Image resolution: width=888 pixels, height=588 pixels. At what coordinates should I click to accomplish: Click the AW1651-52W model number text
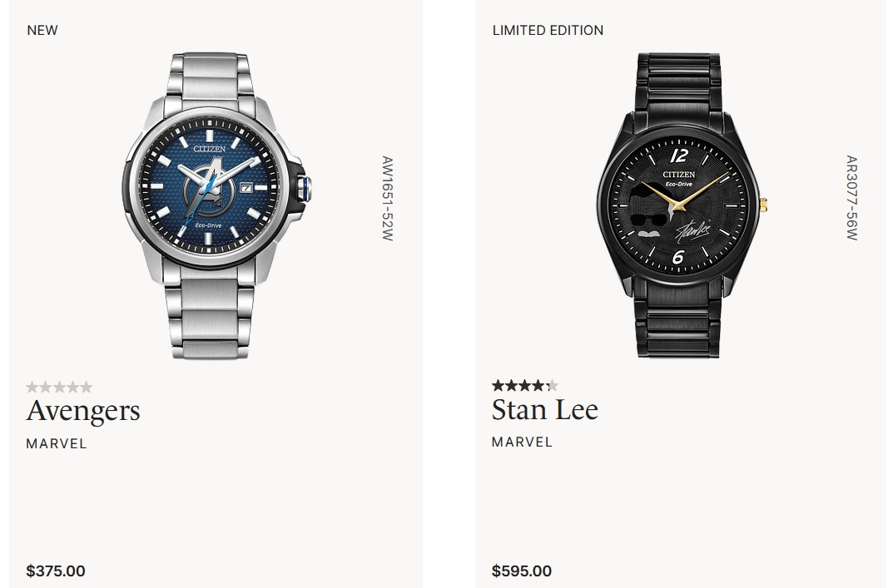click(387, 199)
